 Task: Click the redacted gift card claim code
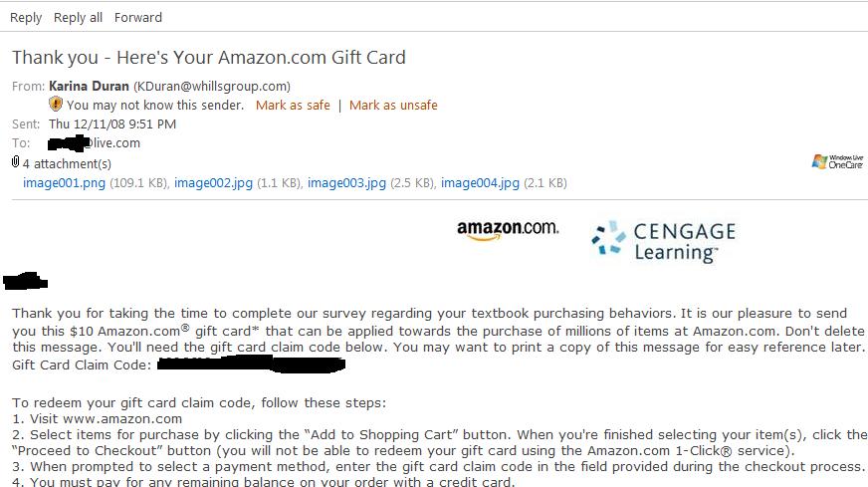tap(251, 365)
